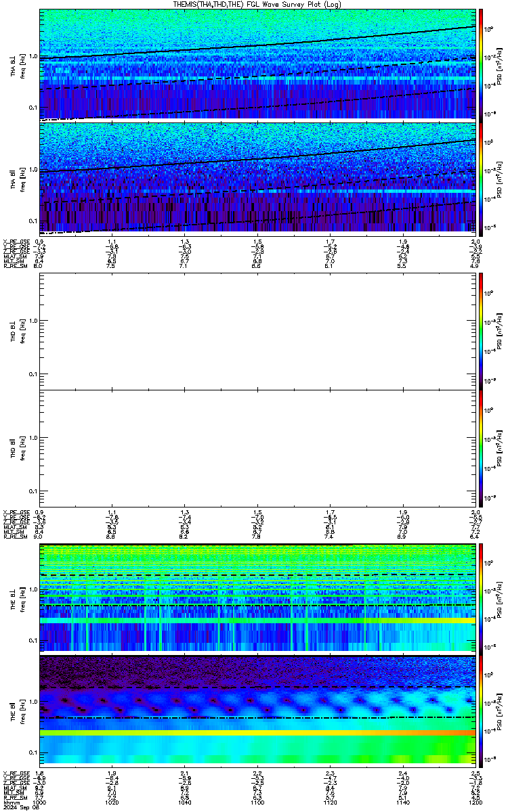Image resolution: width=508 pixels, height=812 pixels.
Task: Click the 'THD B⊥ freq [Hz]' axis label
Action: tap(17, 330)
